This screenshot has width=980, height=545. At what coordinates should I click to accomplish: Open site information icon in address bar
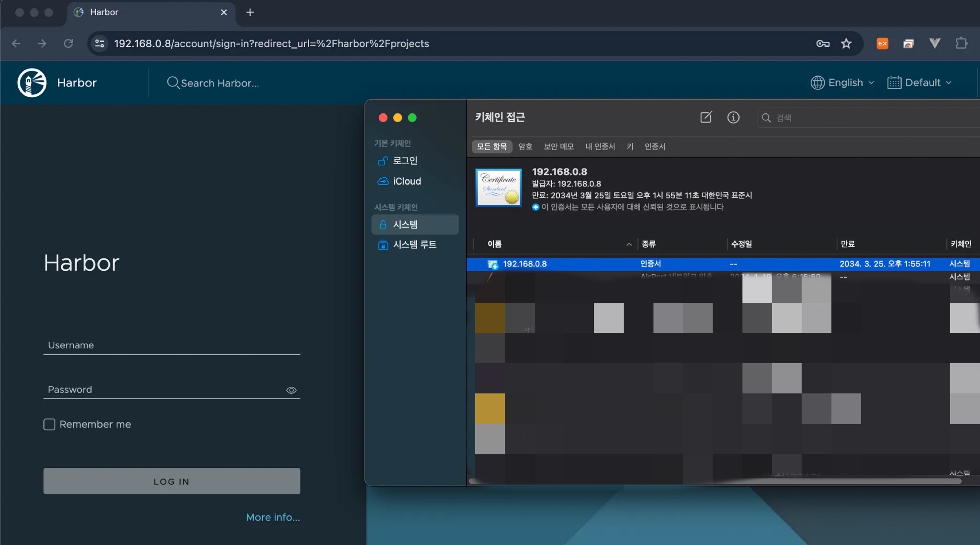click(x=100, y=43)
